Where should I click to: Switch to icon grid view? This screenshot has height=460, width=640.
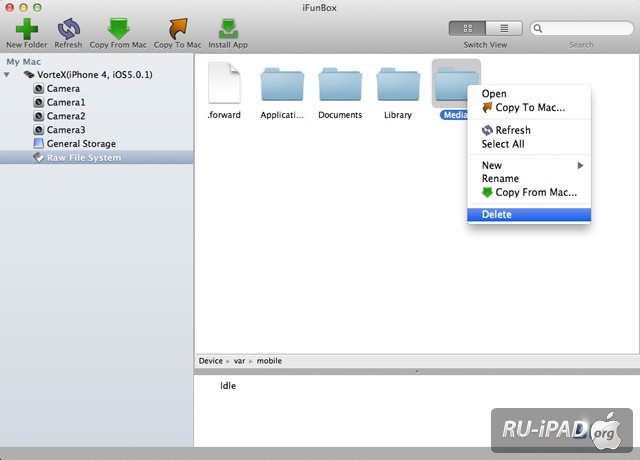[x=467, y=29]
